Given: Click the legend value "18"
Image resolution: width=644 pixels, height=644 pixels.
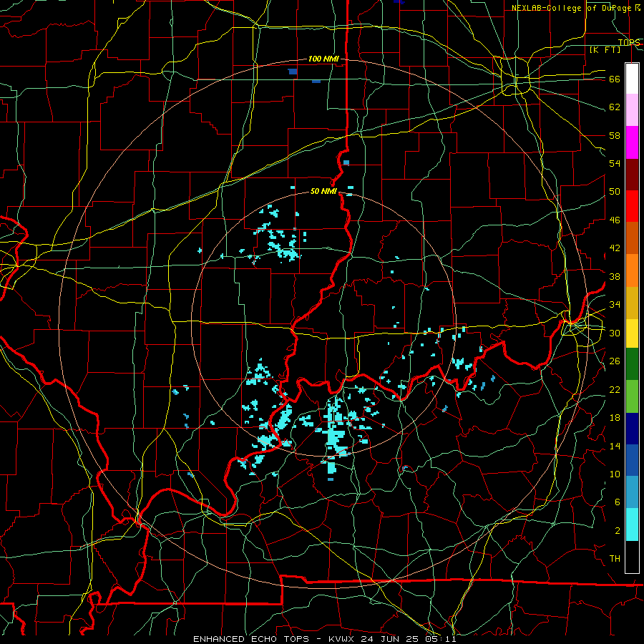Looking at the screenshot, I should [x=615, y=418].
